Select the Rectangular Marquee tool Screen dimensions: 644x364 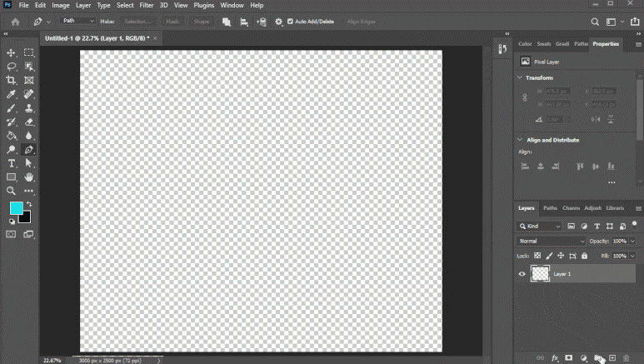(x=29, y=52)
